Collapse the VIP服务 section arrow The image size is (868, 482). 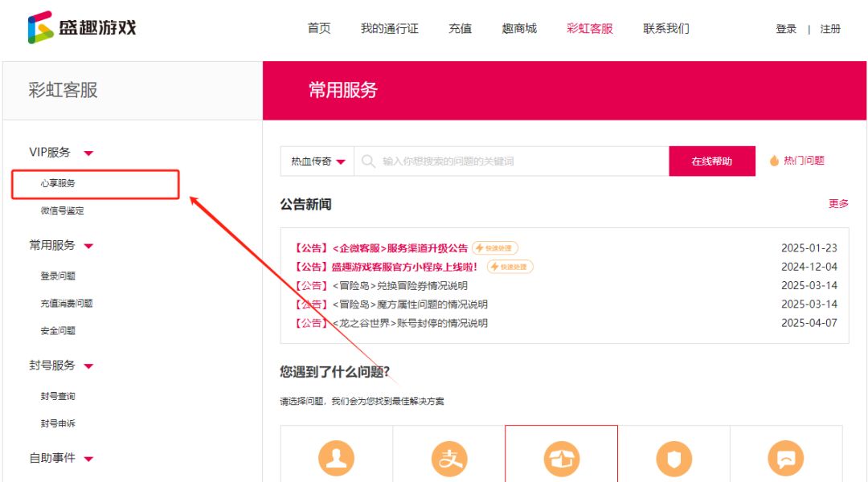point(88,153)
